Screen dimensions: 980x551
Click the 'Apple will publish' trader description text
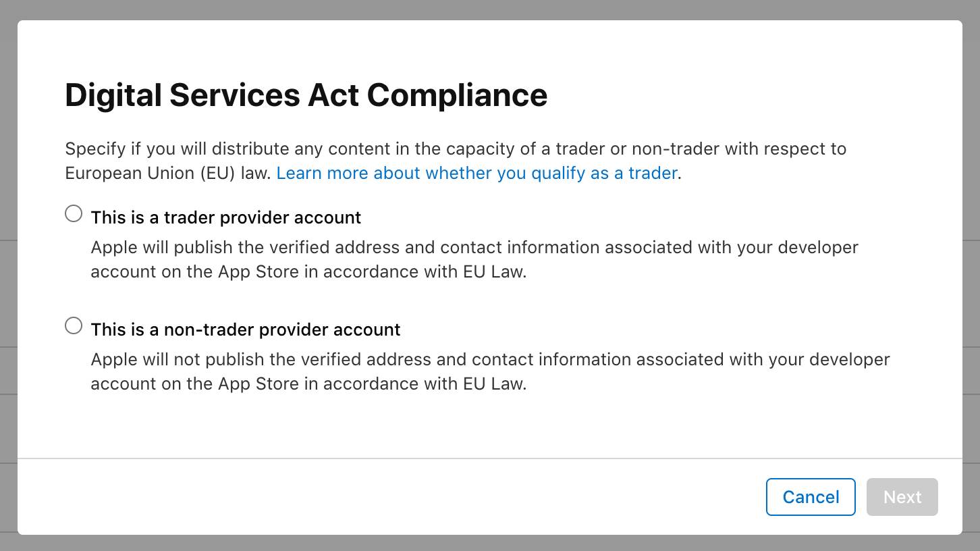pyautogui.click(x=474, y=259)
